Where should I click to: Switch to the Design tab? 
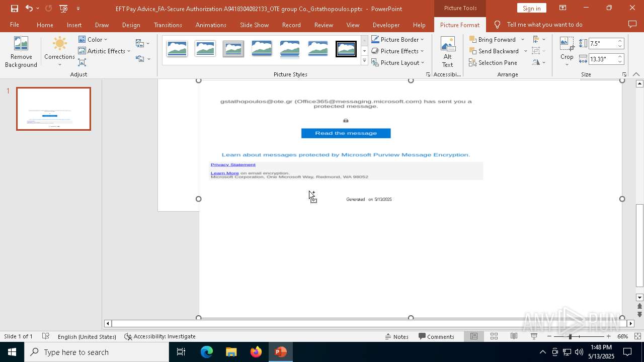(x=131, y=25)
